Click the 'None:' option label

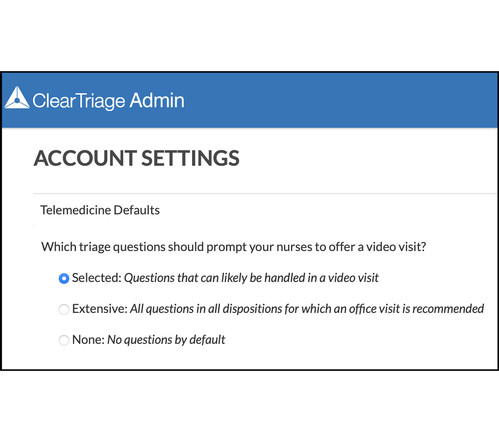[88, 340]
